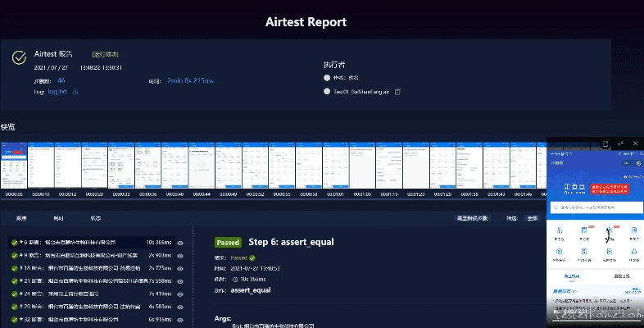Toggle eye icon for step 29 row
The height and width of the screenshot is (328, 644).
[x=181, y=307]
